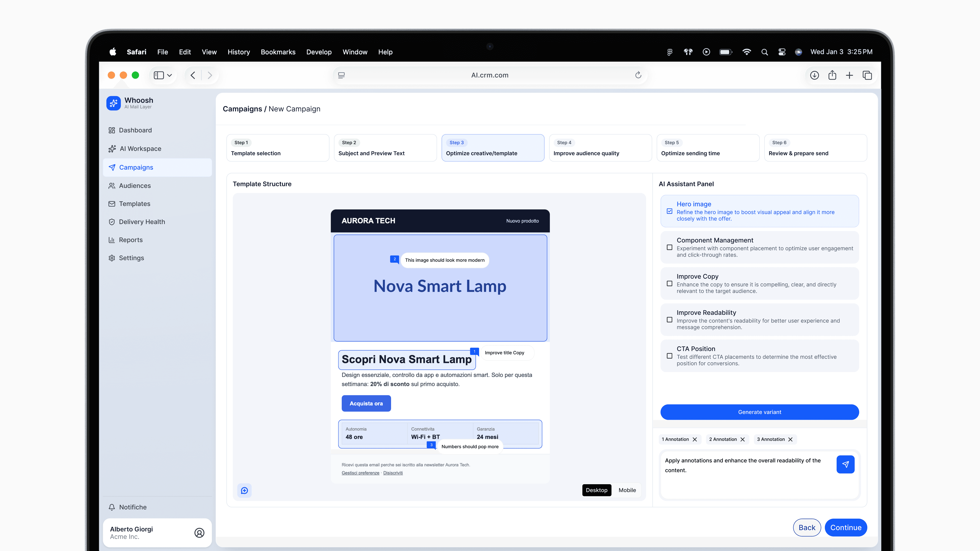Open Notifiche notifications
This screenshot has width=980, height=551.
click(x=127, y=507)
